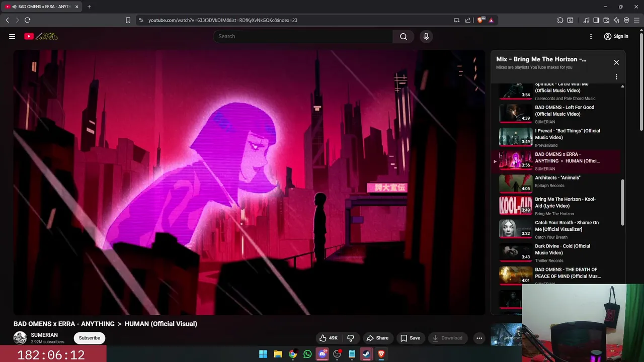The height and width of the screenshot is (362, 644).
Task: View site information icon in address bar
Action: (141, 20)
